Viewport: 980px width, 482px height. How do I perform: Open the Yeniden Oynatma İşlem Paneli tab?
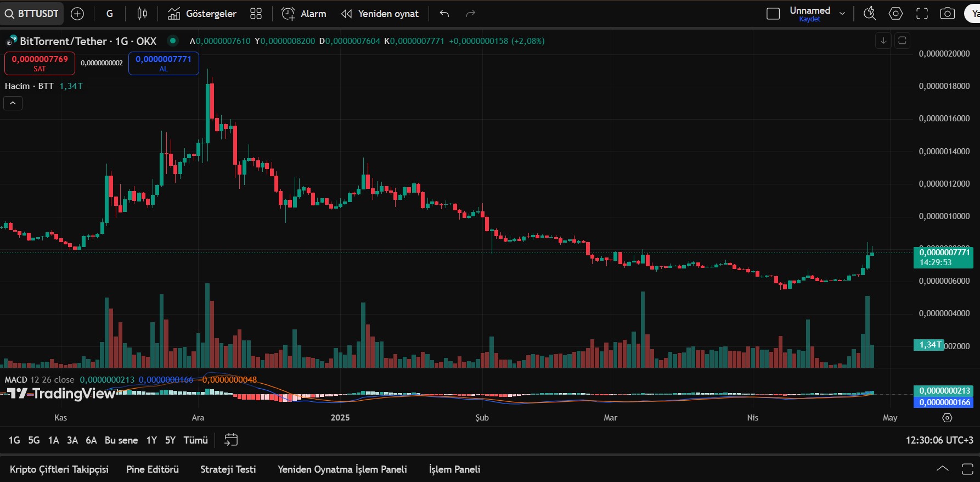click(x=342, y=469)
